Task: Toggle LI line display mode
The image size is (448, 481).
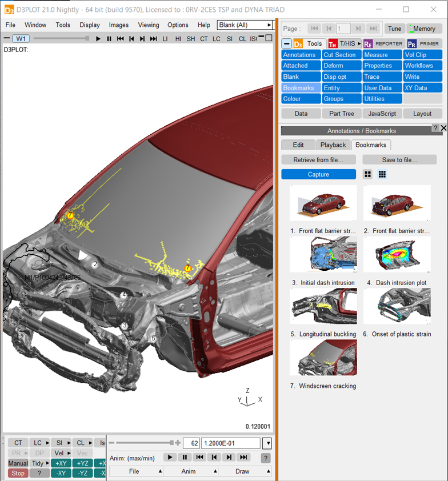Action: 165,39
